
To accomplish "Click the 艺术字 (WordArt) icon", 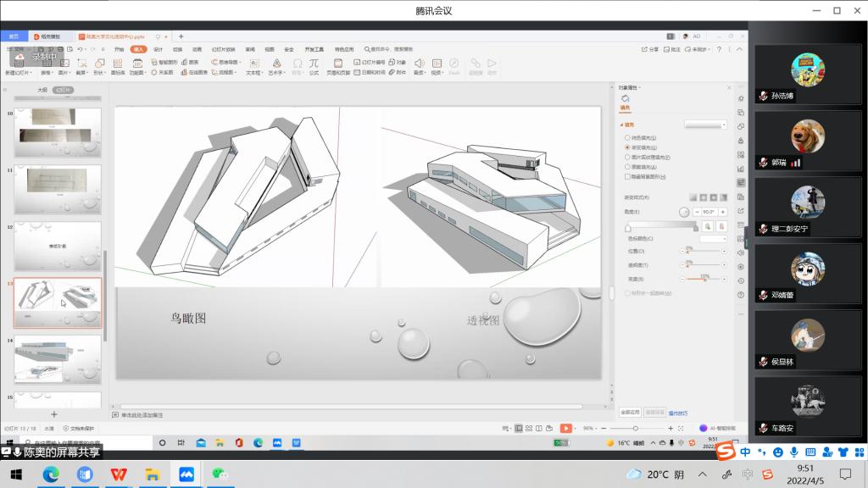I will pos(276,64).
